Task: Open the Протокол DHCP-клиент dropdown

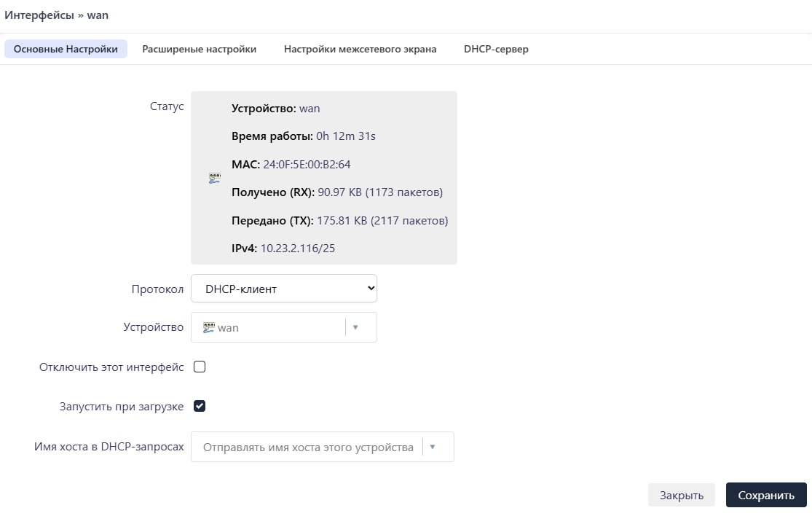Action: point(284,289)
